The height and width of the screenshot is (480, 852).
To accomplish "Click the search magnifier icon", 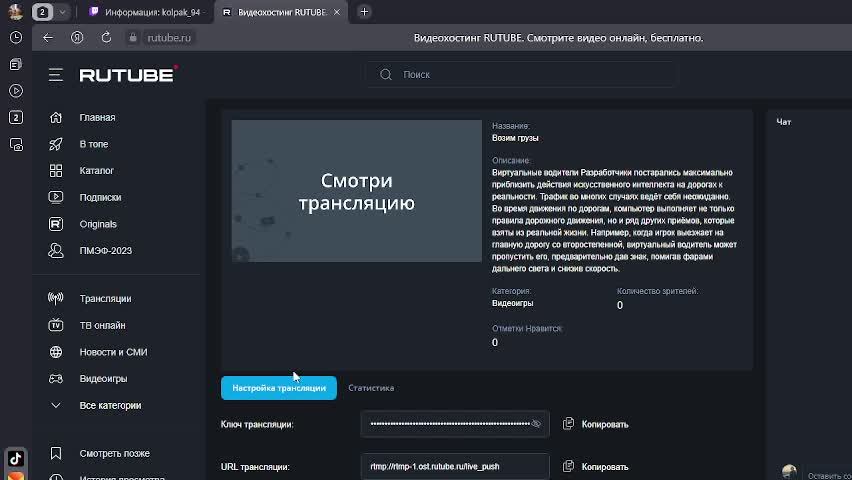I will [386, 74].
